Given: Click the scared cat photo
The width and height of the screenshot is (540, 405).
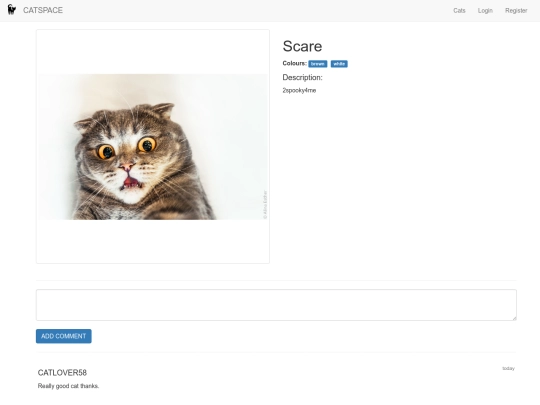Looking at the screenshot, I should pos(153,147).
